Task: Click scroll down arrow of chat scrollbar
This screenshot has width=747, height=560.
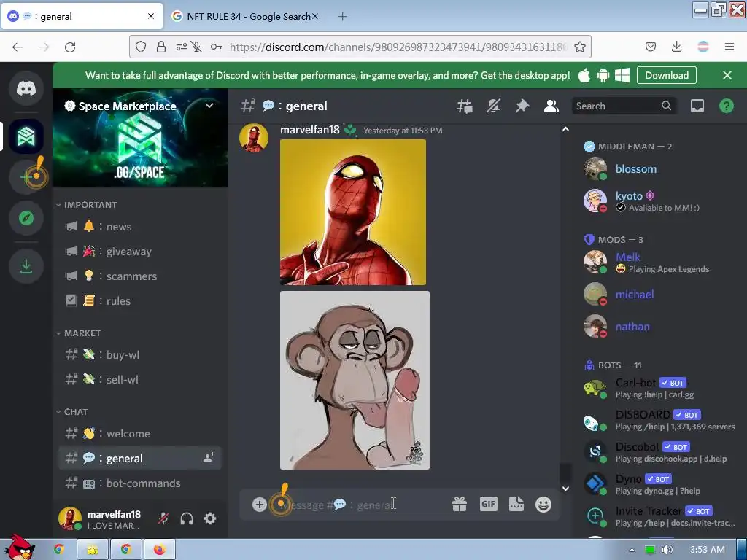Action: (565, 489)
